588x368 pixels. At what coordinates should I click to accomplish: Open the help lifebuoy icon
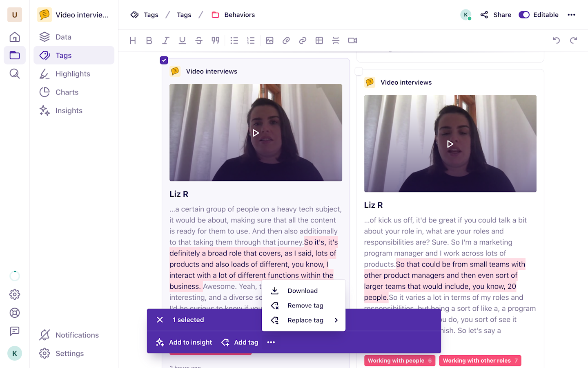pyautogui.click(x=15, y=313)
